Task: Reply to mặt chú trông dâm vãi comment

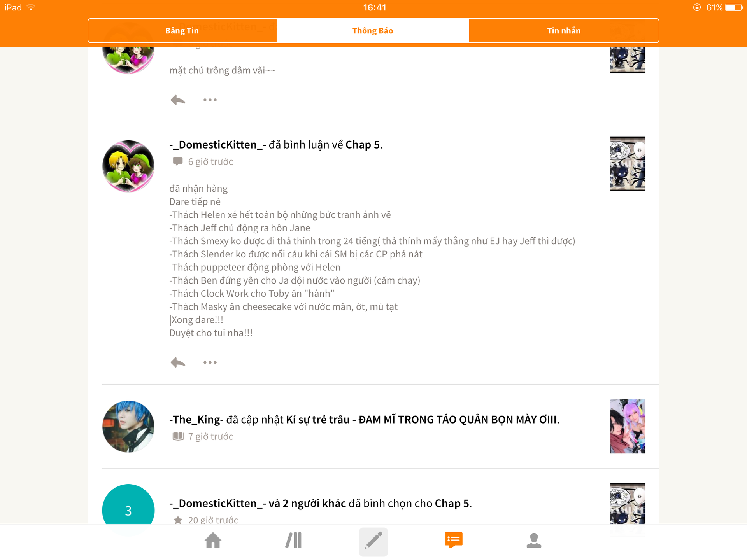Action: [178, 100]
